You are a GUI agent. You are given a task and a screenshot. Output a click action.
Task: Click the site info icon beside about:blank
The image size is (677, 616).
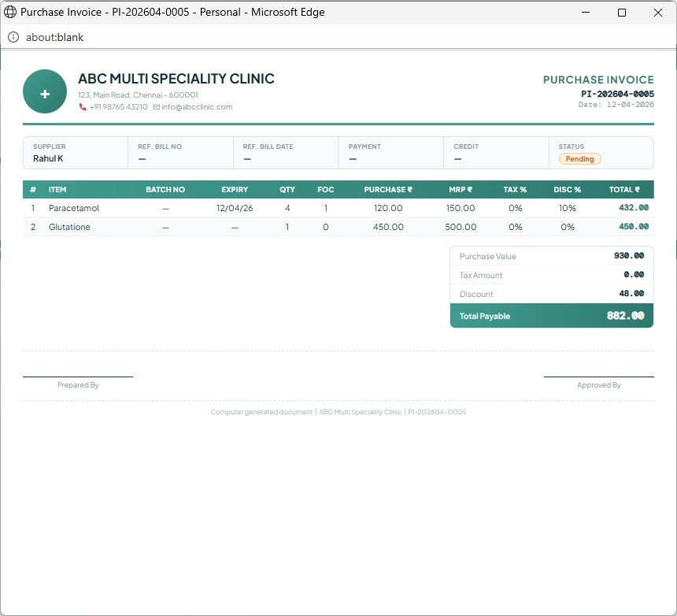tap(13, 37)
